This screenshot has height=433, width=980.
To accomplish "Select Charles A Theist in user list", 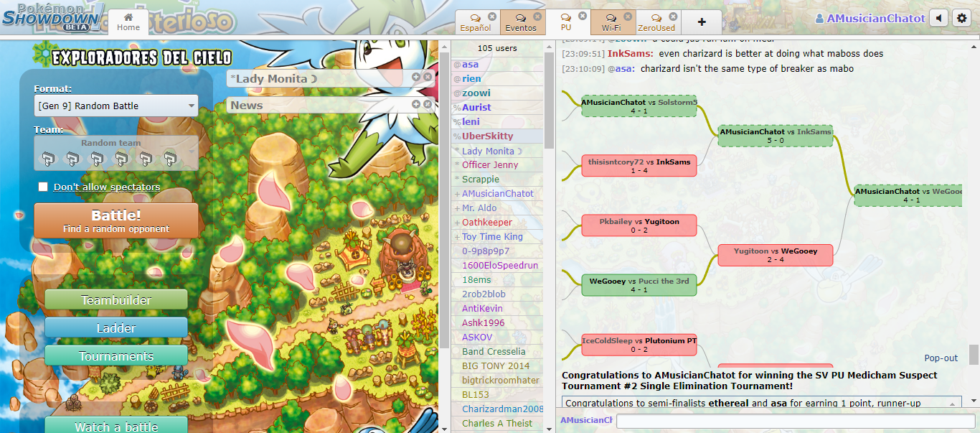I will (x=497, y=424).
